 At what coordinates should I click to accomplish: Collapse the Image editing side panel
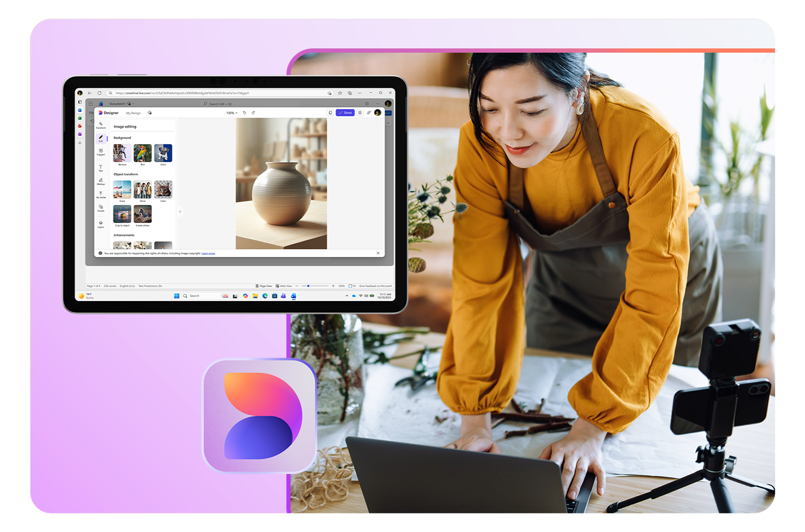pyautogui.click(x=180, y=212)
